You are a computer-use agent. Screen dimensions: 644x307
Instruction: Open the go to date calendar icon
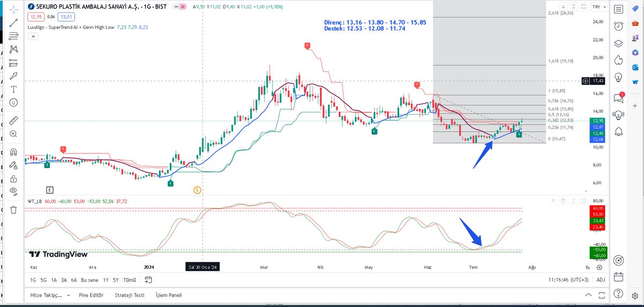[x=149, y=280]
